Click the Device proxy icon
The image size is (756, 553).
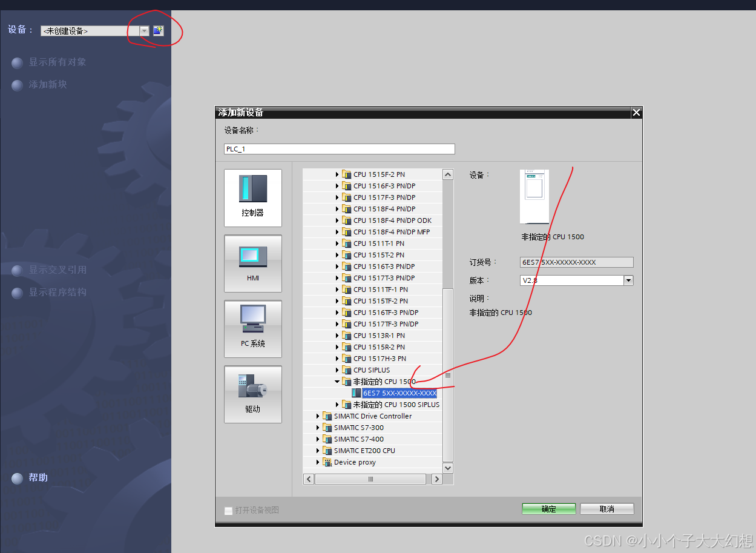(327, 462)
